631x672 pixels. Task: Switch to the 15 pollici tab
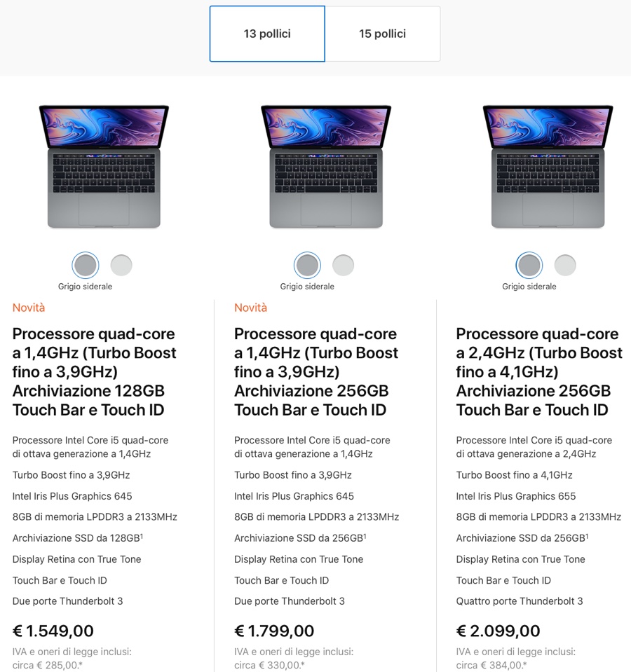(x=383, y=34)
